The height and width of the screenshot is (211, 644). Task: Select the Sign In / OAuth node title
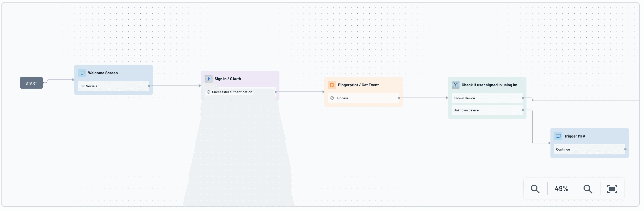point(228,79)
